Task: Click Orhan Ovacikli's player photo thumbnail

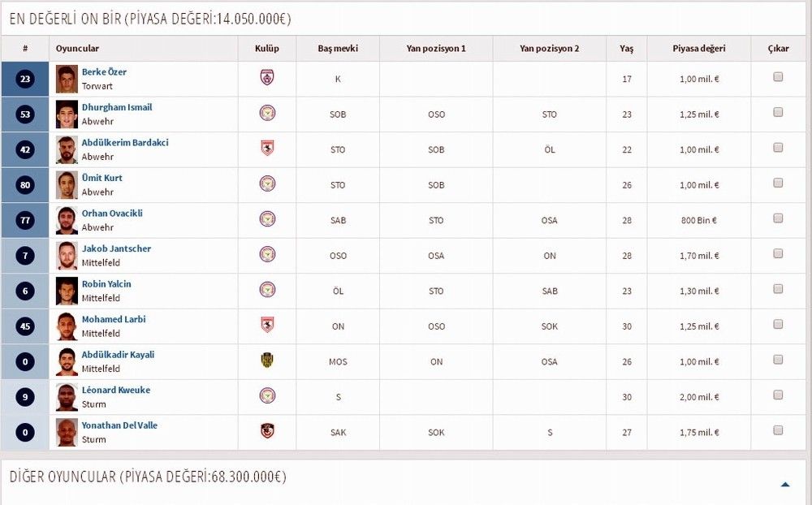Action: (67, 220)
